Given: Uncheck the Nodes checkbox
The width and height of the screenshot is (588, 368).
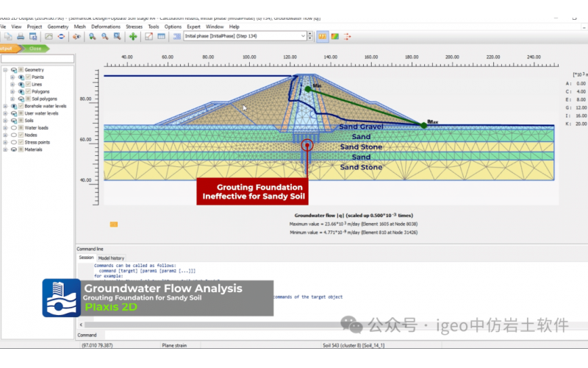Looking at the screenshot, I should click(x=21, y=135).
